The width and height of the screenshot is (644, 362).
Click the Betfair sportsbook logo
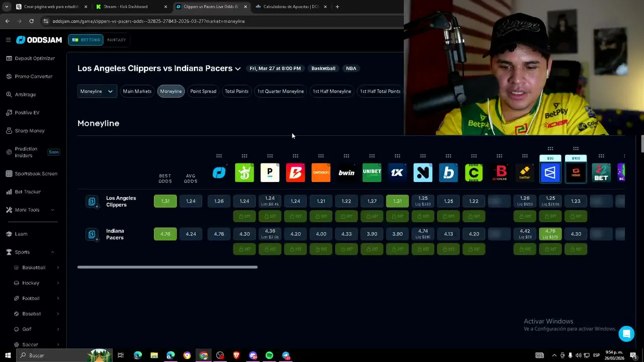[x=525, y=172]
